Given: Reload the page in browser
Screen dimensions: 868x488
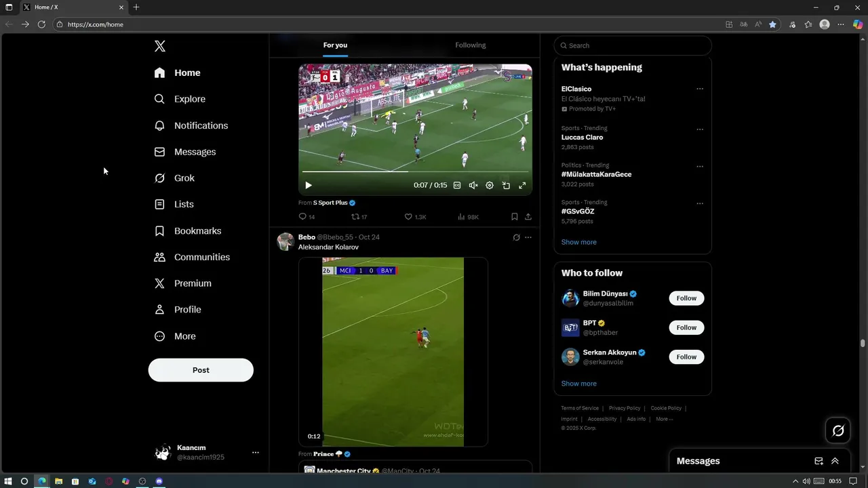Looking at the screenshot, I should point(41,24).
